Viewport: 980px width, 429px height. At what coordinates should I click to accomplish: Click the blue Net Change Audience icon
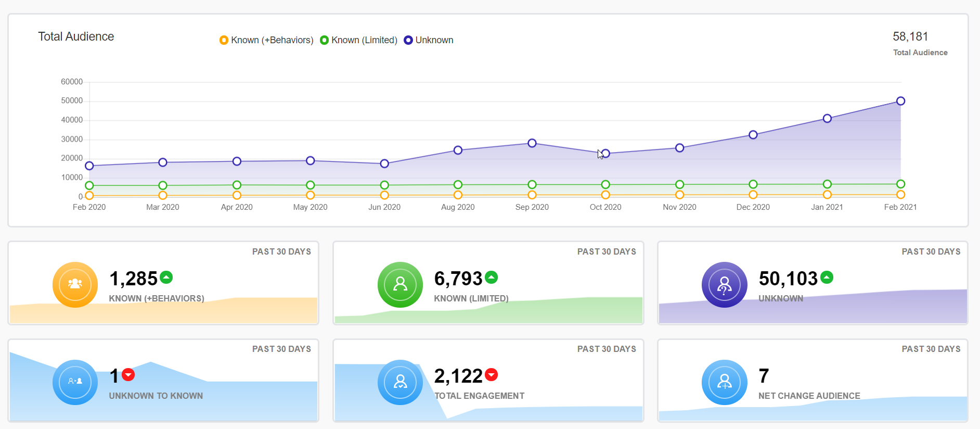click(x=725, y=382)
